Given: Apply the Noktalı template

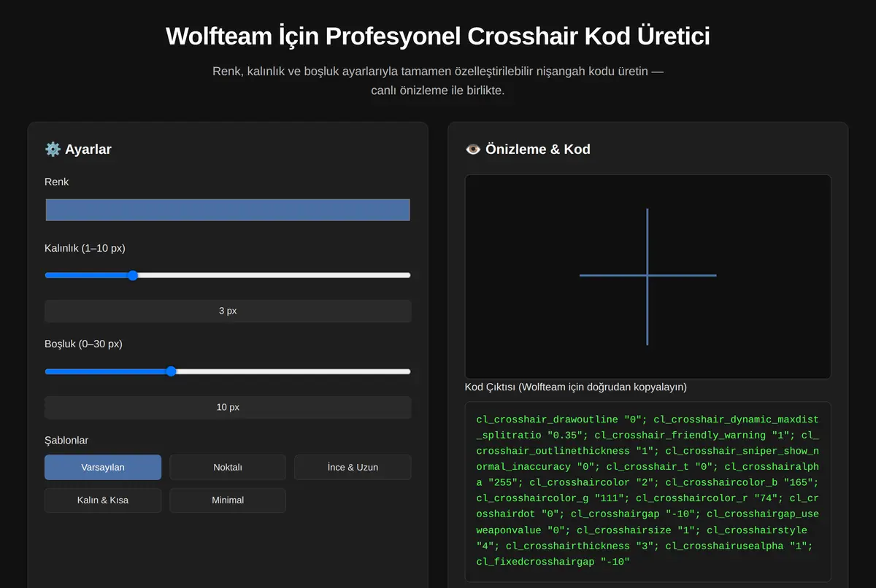Looking at the screenshot, I should point(228,467).
